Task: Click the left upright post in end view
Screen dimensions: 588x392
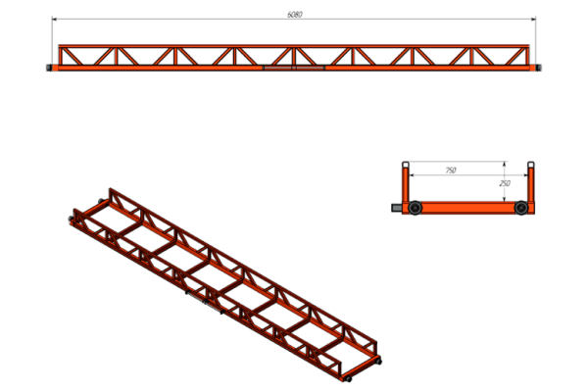Action: click(x=406, y=184)
